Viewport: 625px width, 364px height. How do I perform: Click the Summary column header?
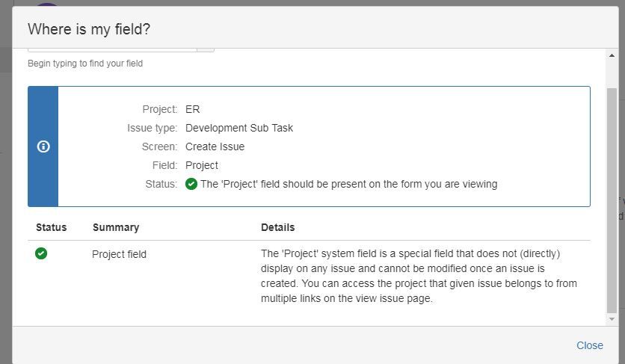tap(115, 227)
